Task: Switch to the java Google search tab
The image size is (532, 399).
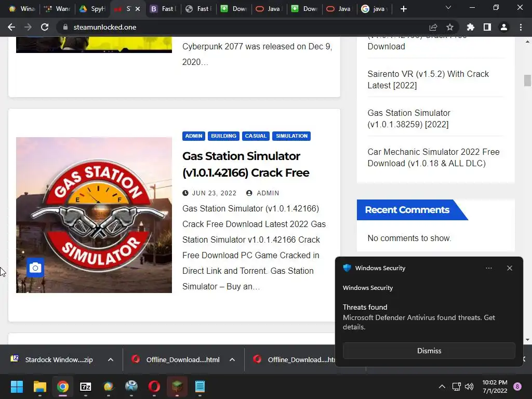Action: coord(375,9)
